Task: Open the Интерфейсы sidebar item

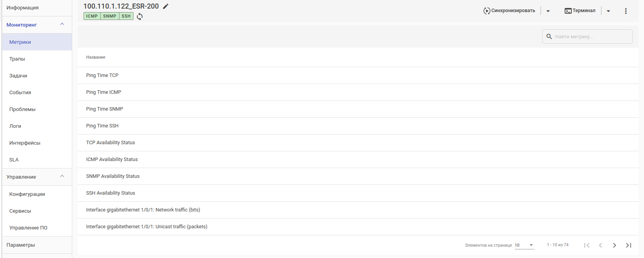Action: tap(25, 143)
